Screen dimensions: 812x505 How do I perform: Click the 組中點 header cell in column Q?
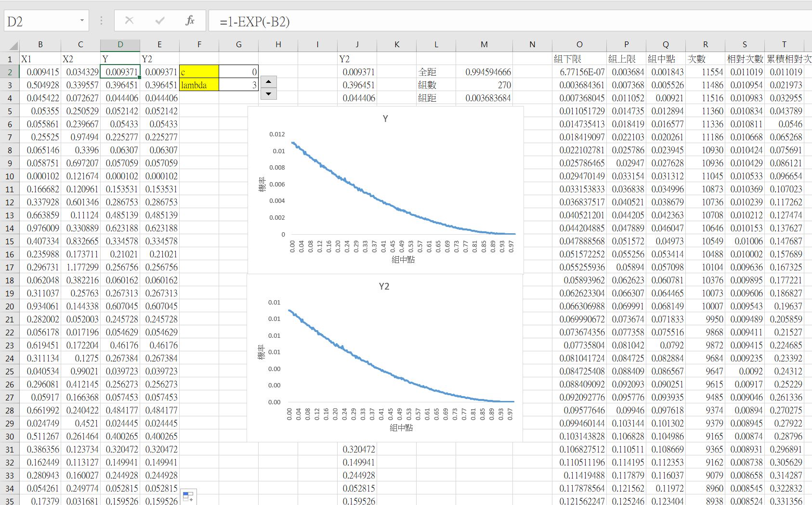(x=666, y=59)
